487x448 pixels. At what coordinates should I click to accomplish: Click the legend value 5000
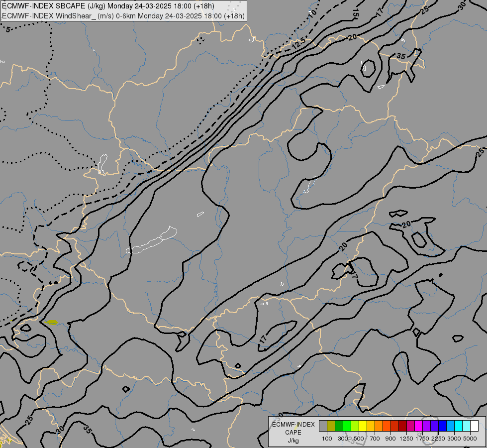click(470, 439)
